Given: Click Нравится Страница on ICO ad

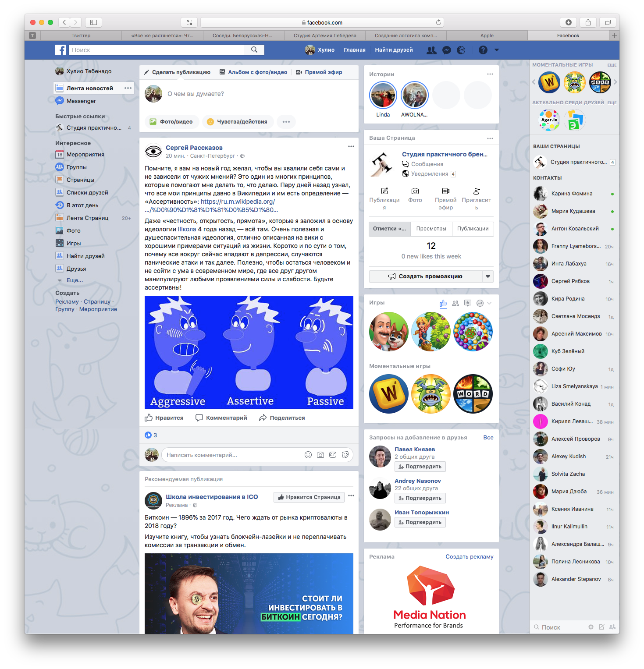Looking at the screenshot, I should (309, 497).
